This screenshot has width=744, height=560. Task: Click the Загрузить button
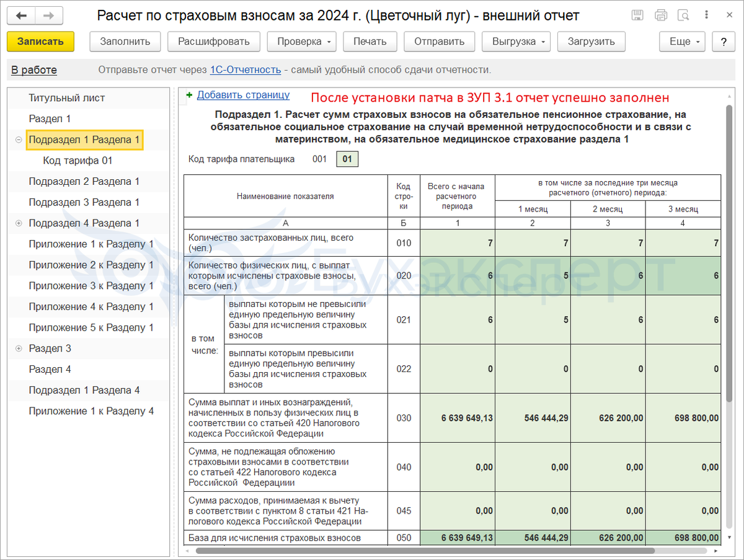tap(591, 42)
